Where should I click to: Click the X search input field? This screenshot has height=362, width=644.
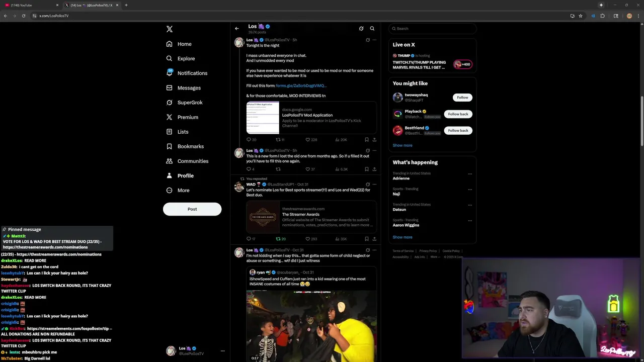(433, 29)
